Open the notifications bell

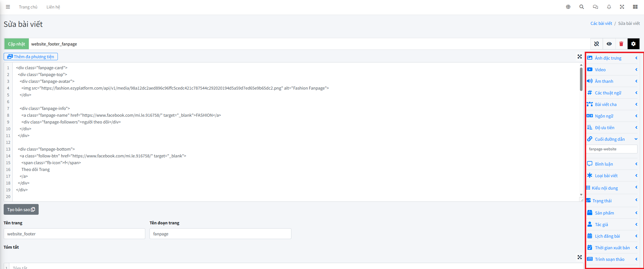pyautogui.click(x=609, y=7)
